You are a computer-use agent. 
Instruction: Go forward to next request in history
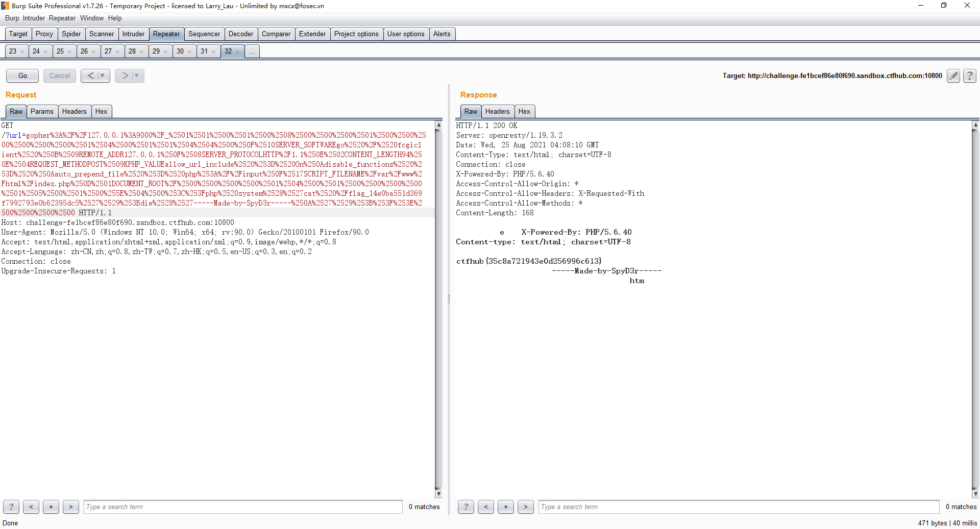pos(125,75)
